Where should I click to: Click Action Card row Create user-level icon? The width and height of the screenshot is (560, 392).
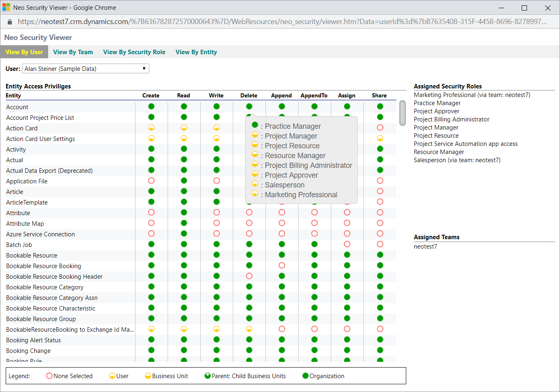click(x=151, y=128)
